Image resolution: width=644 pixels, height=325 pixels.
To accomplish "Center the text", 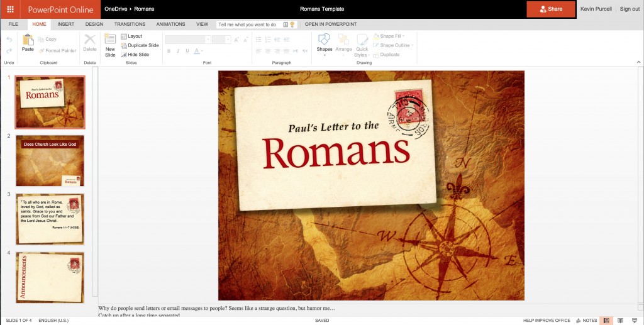I will 268,51.
